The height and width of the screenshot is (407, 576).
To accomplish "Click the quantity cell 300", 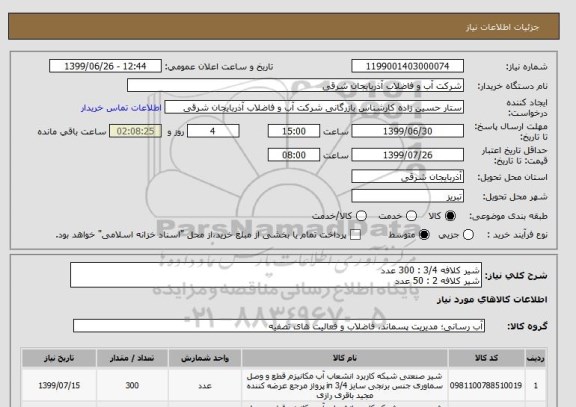I will tap(132, 385).
